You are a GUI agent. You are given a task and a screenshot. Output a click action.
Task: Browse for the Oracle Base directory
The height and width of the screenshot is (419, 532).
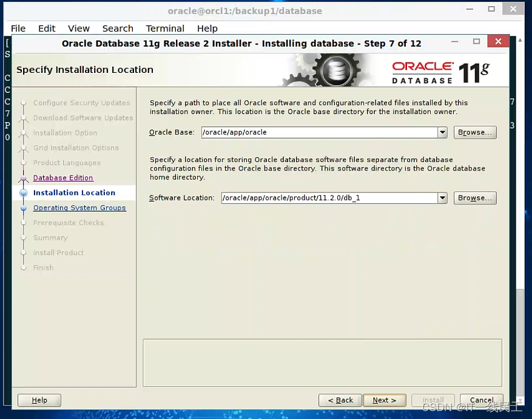(475, 132)
